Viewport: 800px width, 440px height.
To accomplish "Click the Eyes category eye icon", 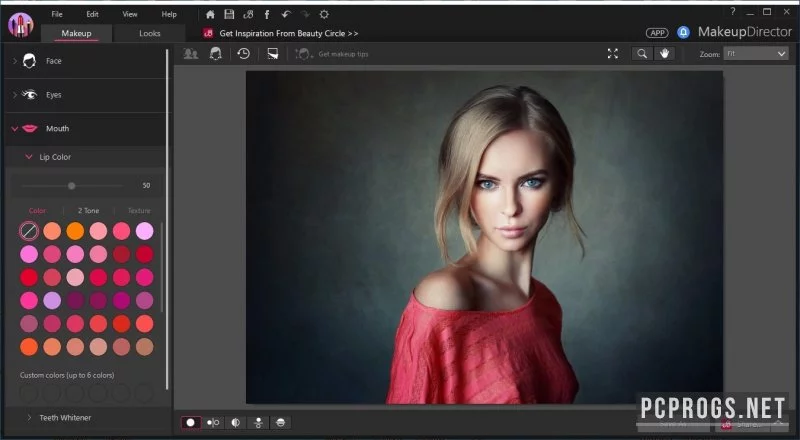I will tap(30, 94).
